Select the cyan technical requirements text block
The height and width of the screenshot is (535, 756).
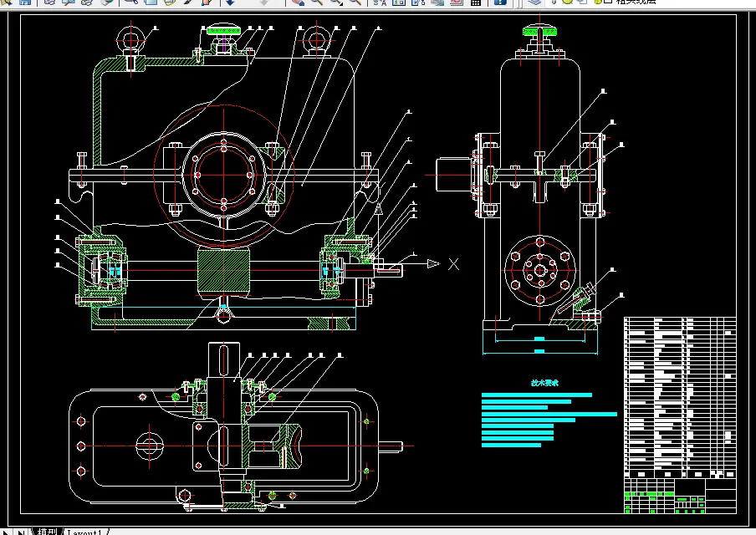coord(549,420)
